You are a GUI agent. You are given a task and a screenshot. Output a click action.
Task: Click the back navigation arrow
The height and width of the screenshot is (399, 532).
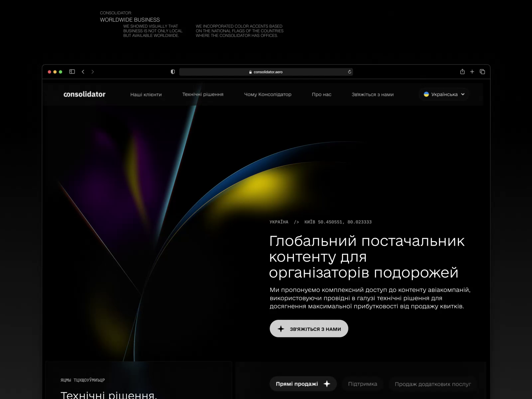coord(83,71)
